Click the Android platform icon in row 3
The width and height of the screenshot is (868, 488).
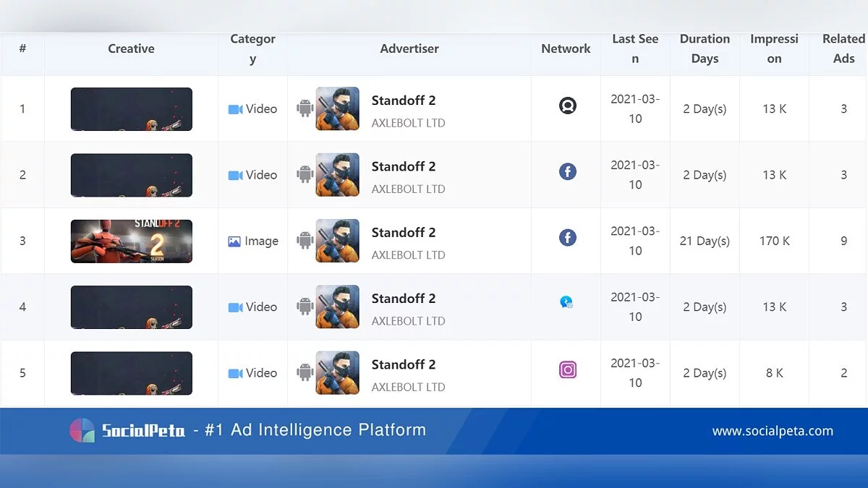click(305, 241)
